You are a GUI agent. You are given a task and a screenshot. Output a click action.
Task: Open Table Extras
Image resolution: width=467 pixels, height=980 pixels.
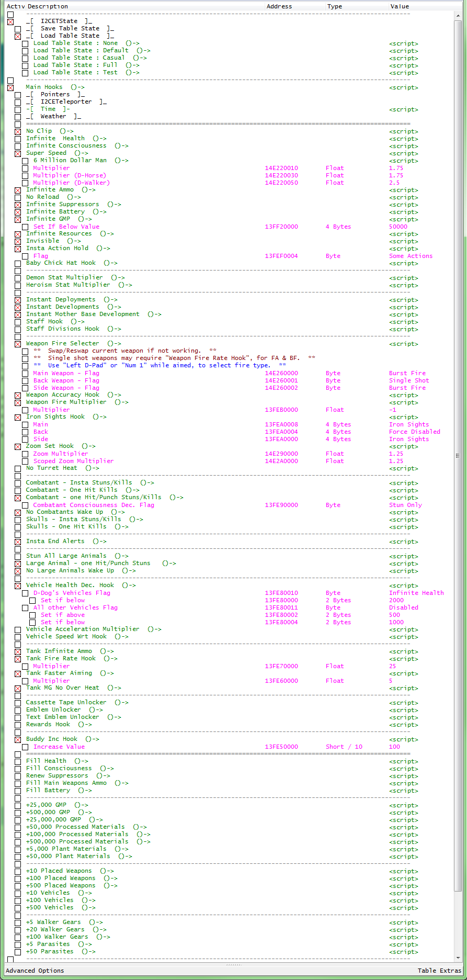pos(439,971)
